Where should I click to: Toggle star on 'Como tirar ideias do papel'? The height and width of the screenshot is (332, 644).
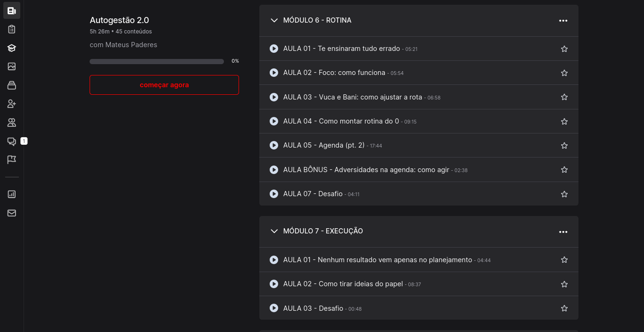(x=564, y=284)
